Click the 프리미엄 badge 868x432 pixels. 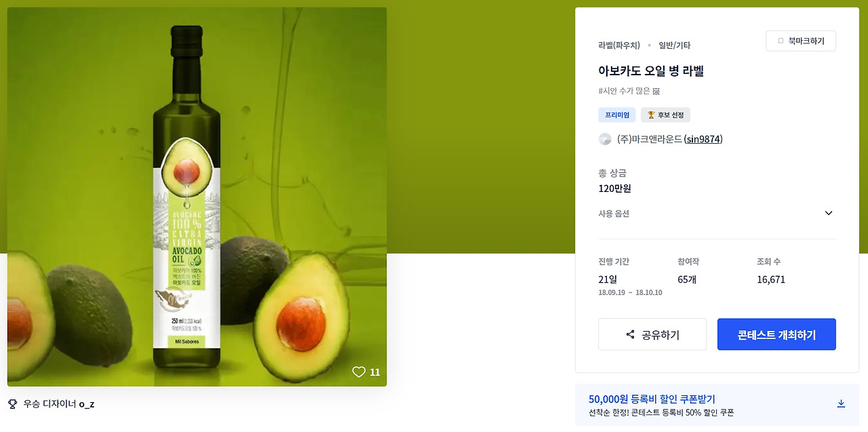click(x=617, y=115)
